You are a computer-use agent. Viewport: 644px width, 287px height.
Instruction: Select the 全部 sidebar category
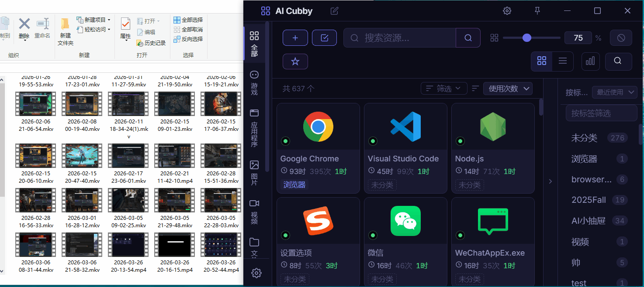254,44
